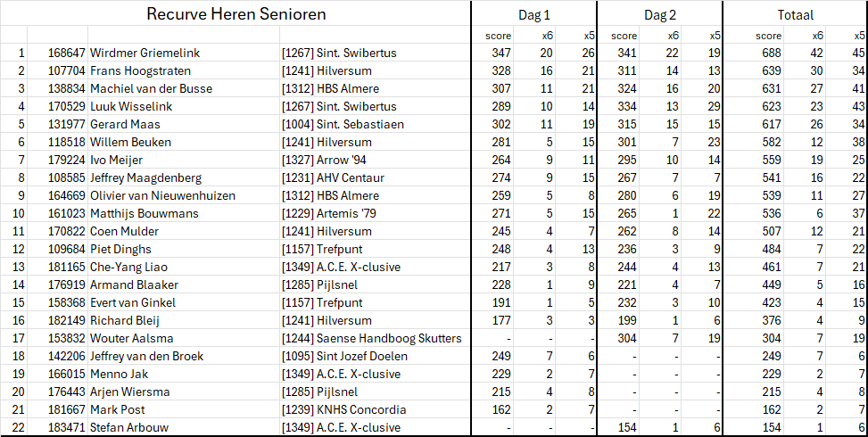Click the "Recurve Heren Senioren" title cell
The height and width of the screenshot is (437, 868).
click(236, 14)
